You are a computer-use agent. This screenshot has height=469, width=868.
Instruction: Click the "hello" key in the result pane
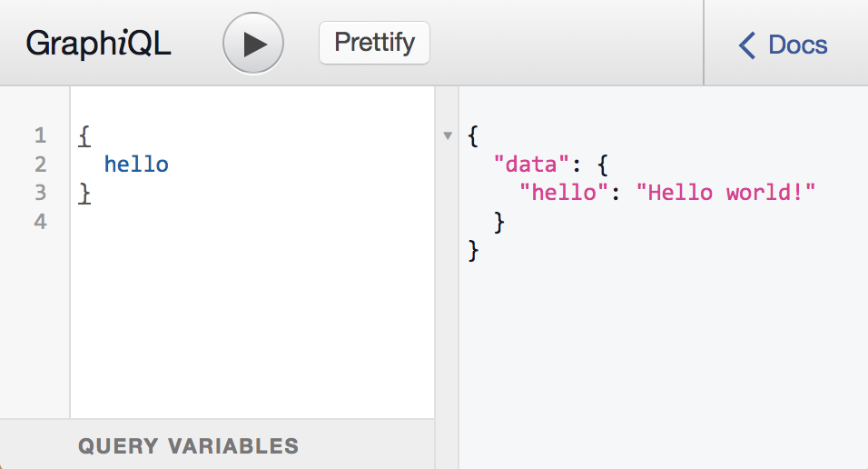[x=563, y=193]
